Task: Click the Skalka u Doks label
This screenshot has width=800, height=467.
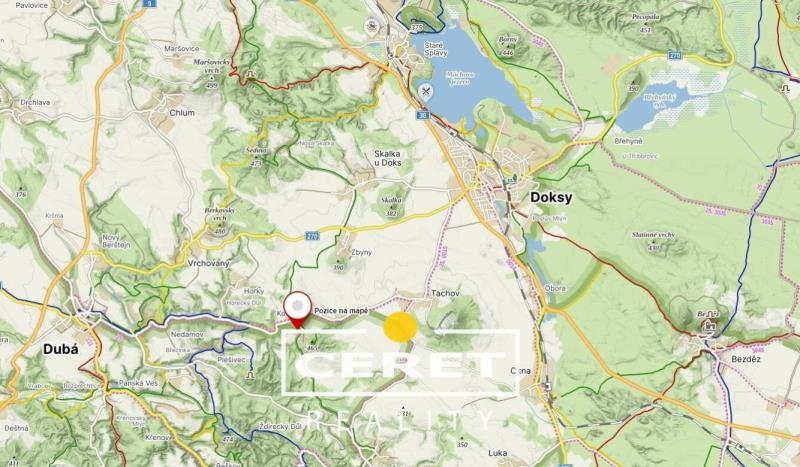Action: tap(388, 158)
